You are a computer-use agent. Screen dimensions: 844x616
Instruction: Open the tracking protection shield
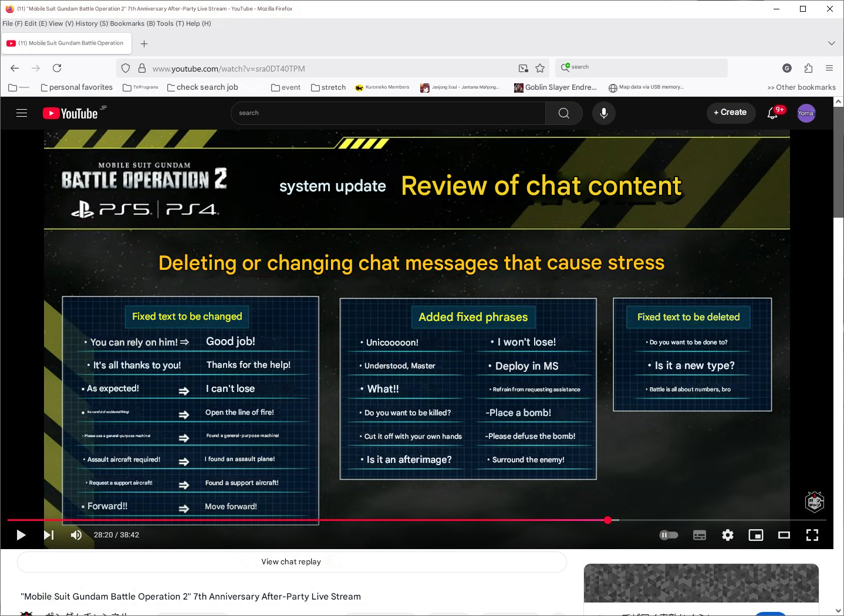click(x=126, y=68)
